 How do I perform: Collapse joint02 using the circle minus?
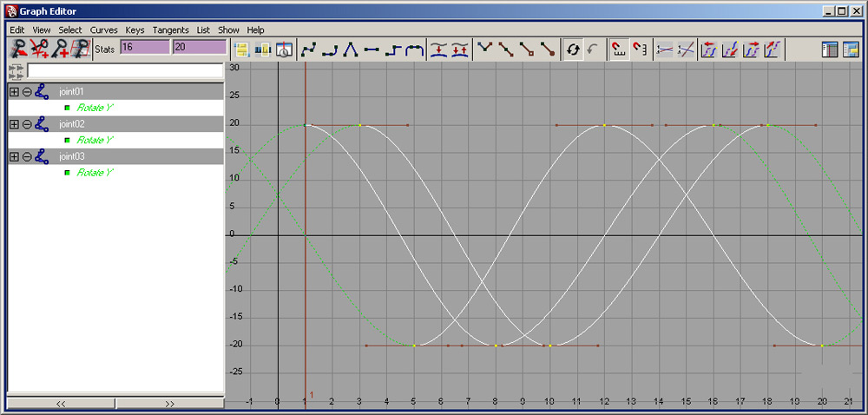[27, 124]
